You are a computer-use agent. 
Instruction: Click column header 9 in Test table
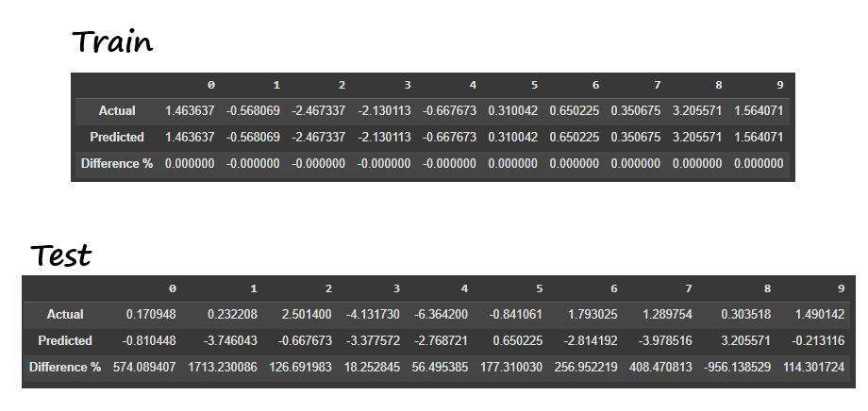pyautogui.click(x=841, y=288)
